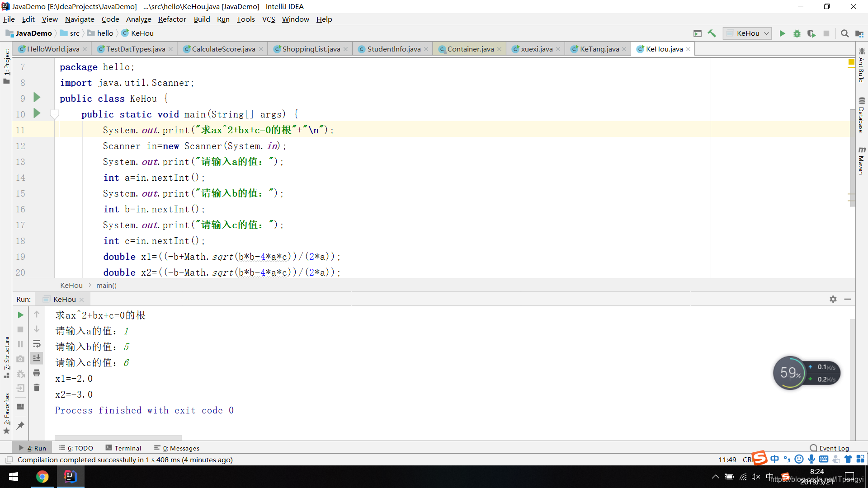Toggle pin tab in Run panel
This screenshot has width=868, height=488.
pyautogui.click(x=20, y=426)
